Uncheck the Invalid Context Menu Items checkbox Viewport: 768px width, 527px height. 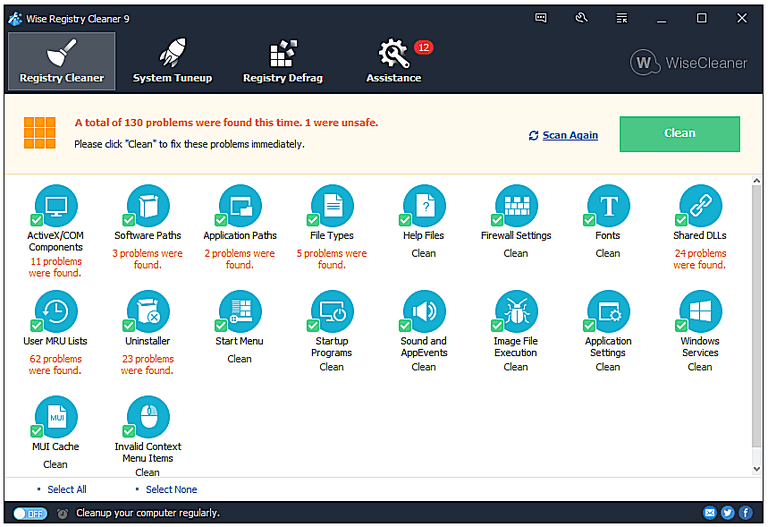tap(128, 431)
